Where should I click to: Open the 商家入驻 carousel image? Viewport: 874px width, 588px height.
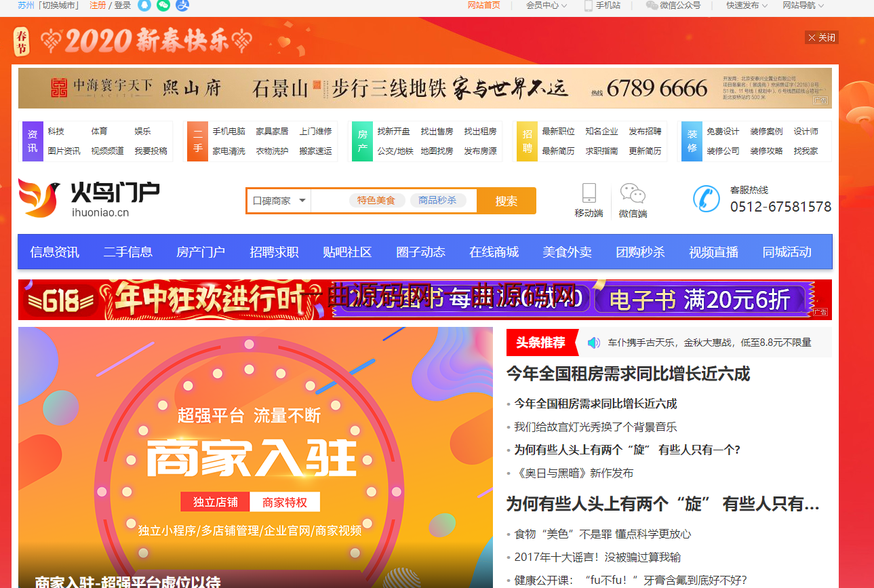pyautogui.click(x=256, y=457)
